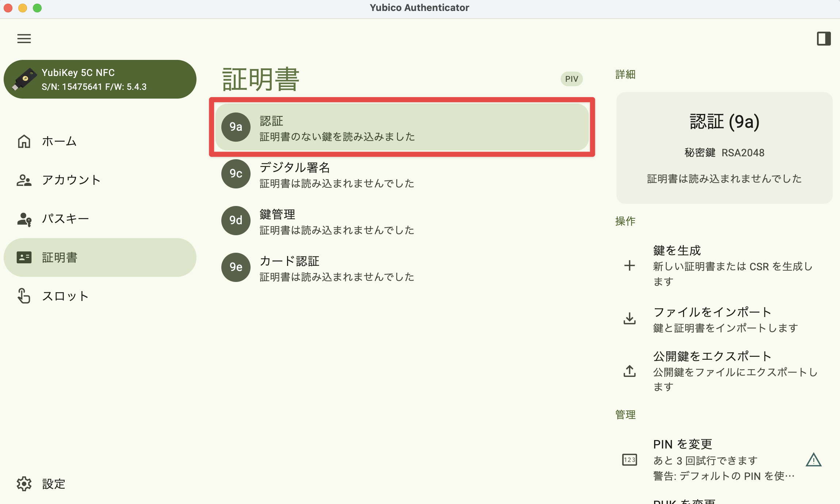
Task: Select 証明書 in the sidebar
Action: [100, 257]
